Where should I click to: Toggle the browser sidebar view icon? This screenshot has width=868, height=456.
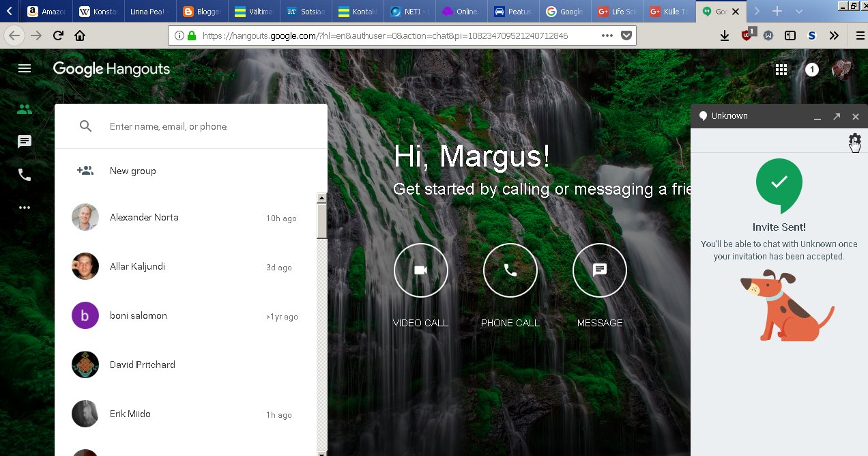790,35
